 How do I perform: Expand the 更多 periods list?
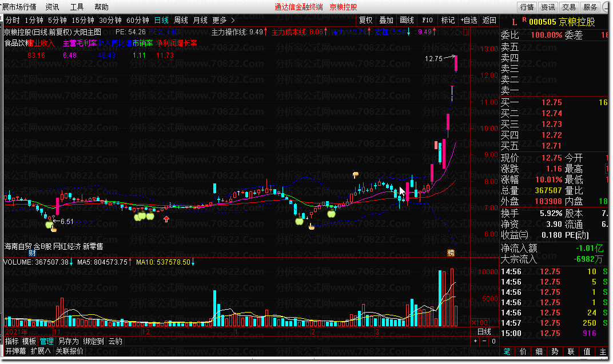tap(223, 21)
